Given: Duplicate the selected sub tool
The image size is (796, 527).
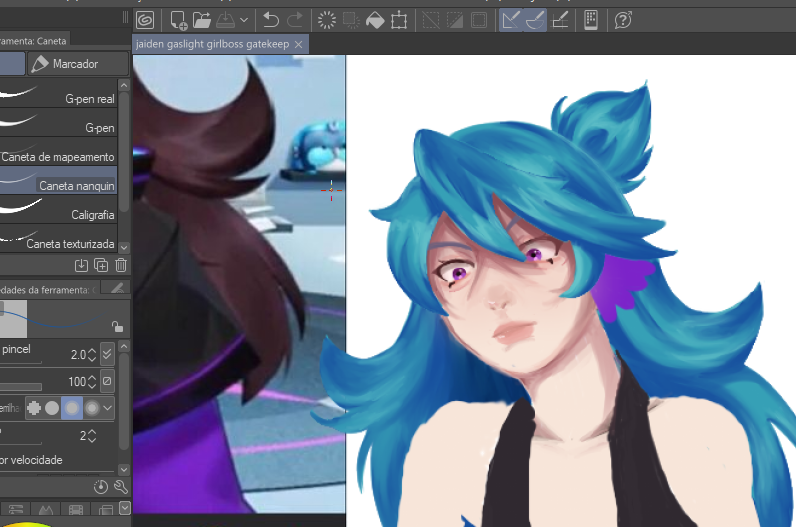Looking at the screenshot, I should [101, 265].
